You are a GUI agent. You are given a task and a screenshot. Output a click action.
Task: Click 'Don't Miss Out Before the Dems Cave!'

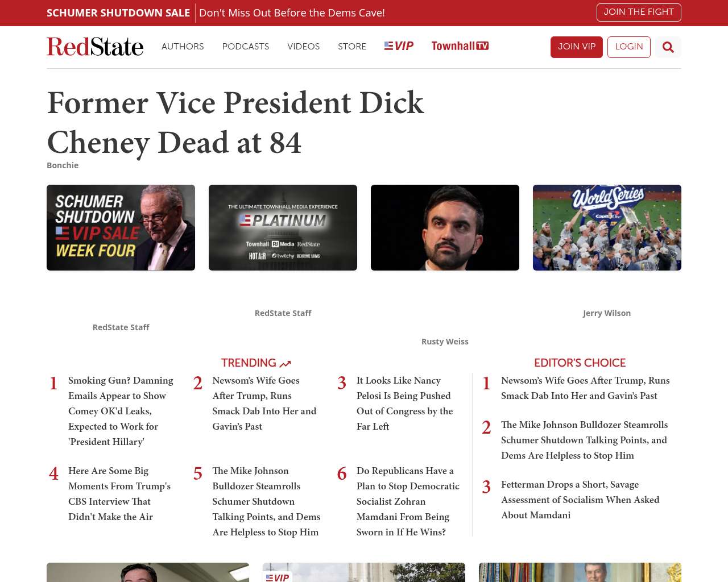click(292, 13)
